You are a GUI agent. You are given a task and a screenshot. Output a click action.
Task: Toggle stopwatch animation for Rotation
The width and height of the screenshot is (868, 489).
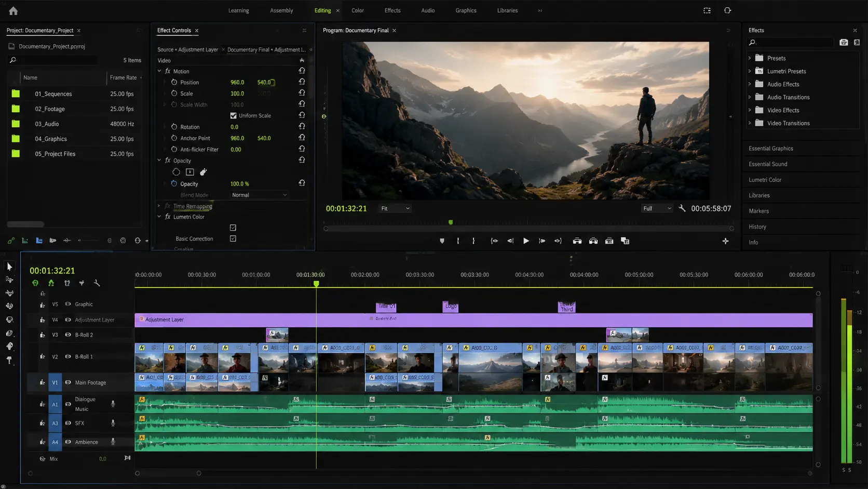[174, 127]
